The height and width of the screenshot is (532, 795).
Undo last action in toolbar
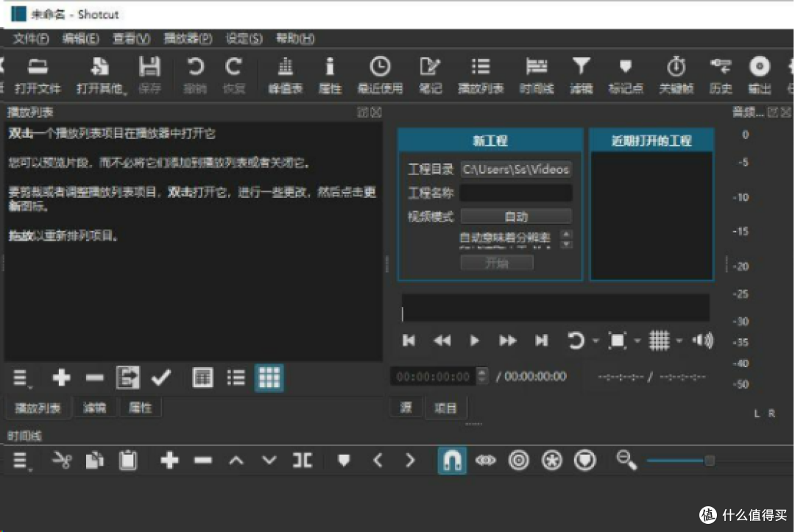195,76
